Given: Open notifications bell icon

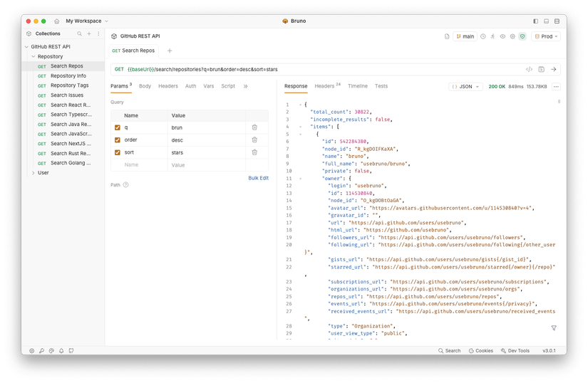Looking at the screenshot, I should tap(61, 351).
